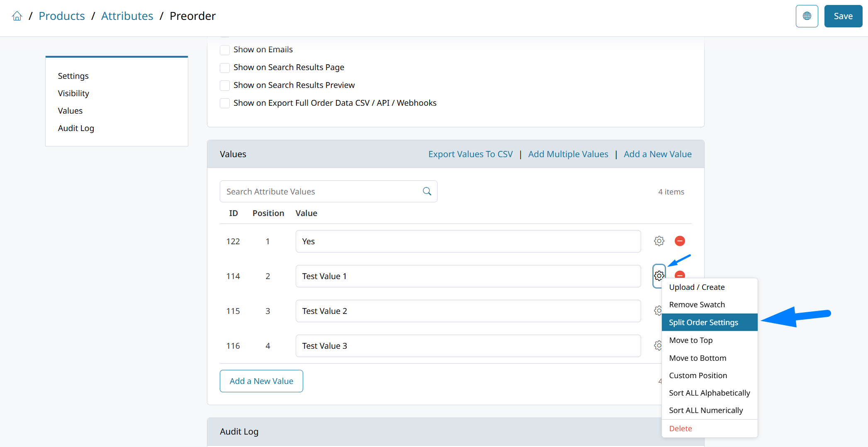Click ID 115 cell
The image size is (868, 447).
tap(233, 311)
